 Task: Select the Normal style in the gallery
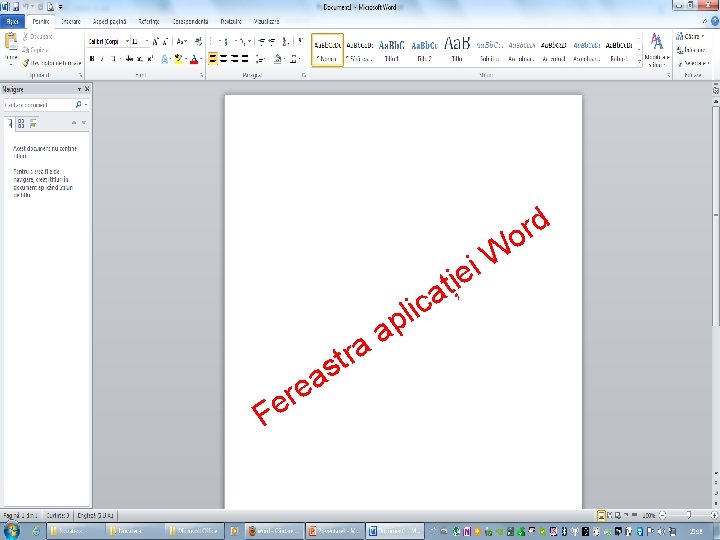327,51
